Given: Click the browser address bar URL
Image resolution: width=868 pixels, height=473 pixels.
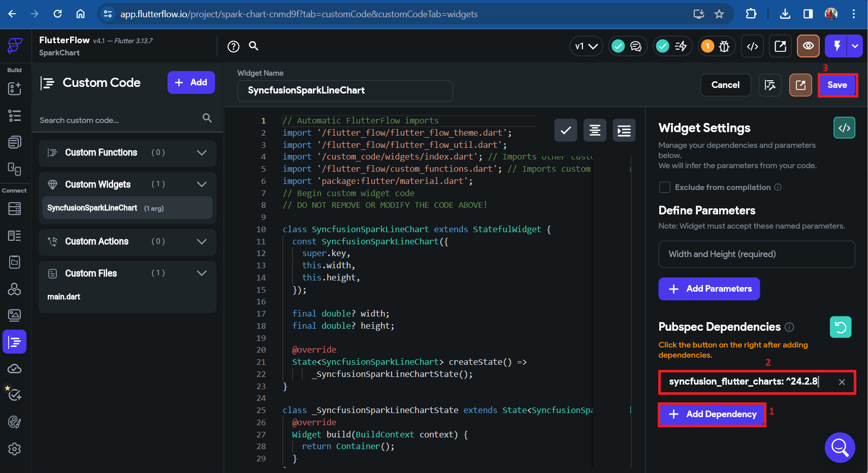Looking at the screenshot, I should click(299, 14).
